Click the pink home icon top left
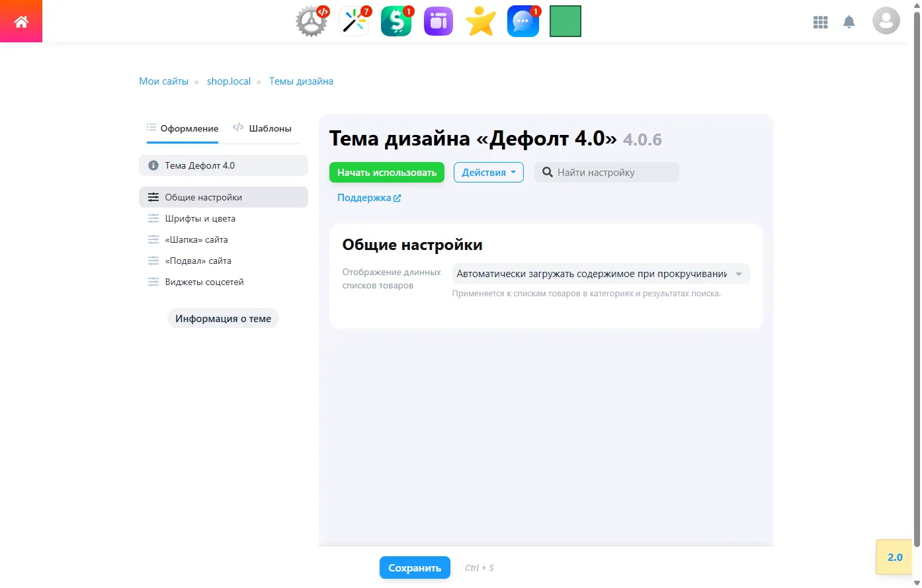Image resolution: width=922 pixels, height=588 pixels. click(x=21, y=21)
